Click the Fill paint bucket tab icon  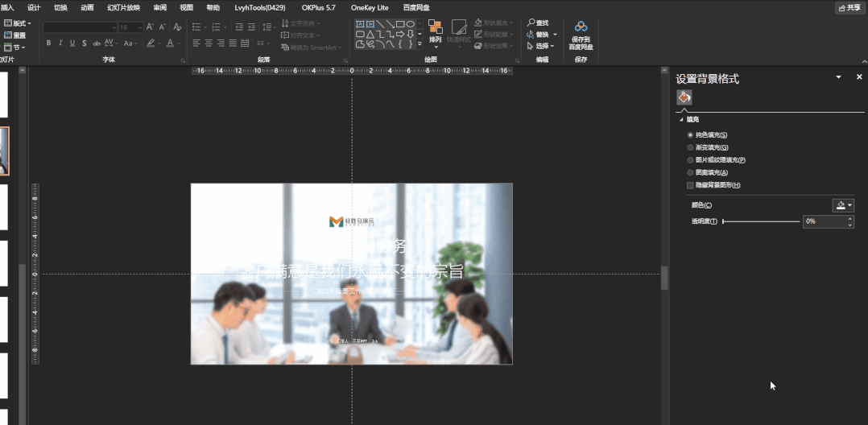pos(684,97)
